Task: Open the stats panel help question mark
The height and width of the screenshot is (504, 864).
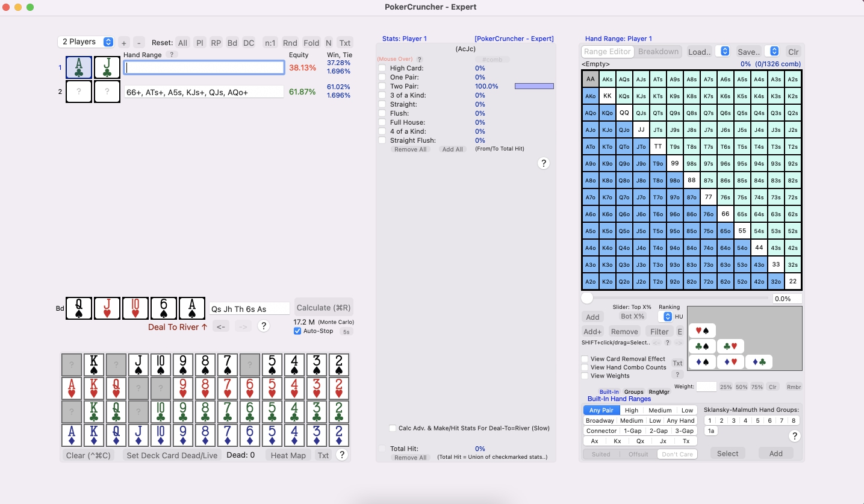Action: tap(543, 163)
